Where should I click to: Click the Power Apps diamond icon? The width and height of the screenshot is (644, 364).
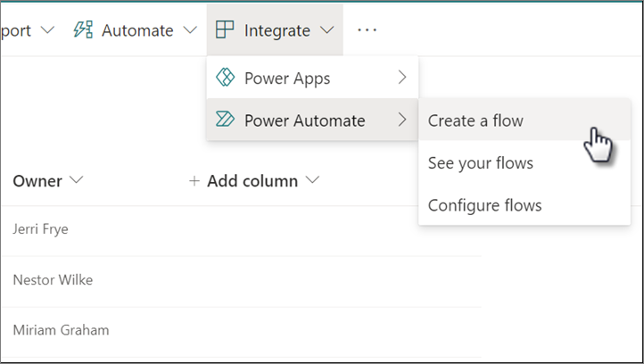[x=225, y=78]
